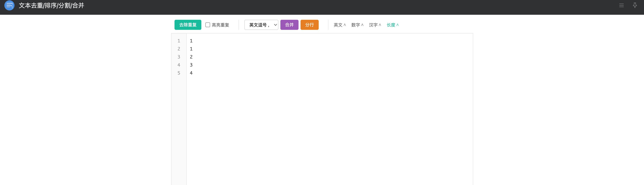Screen dimensions: 644x185
Task: Place cursor on editor line containing 4
Action: tap(191, 73)
